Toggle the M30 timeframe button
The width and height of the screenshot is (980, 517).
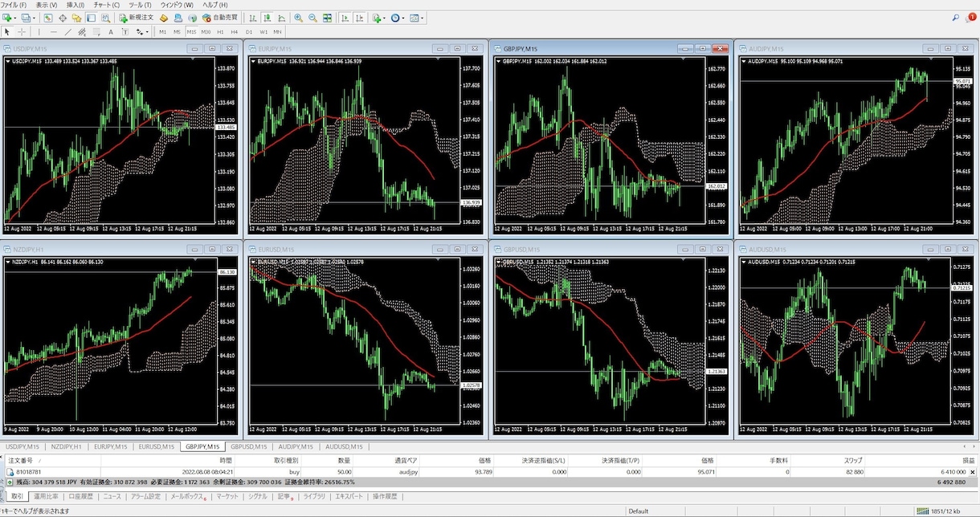click(206, 32)
